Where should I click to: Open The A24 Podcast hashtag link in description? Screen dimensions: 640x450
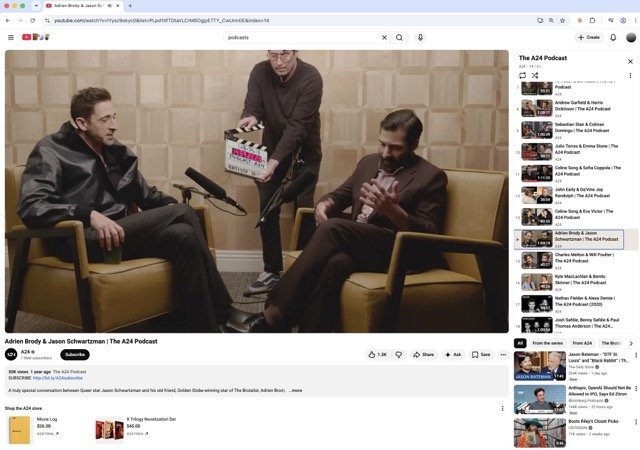pyautogui.click(x=69, y=372)
